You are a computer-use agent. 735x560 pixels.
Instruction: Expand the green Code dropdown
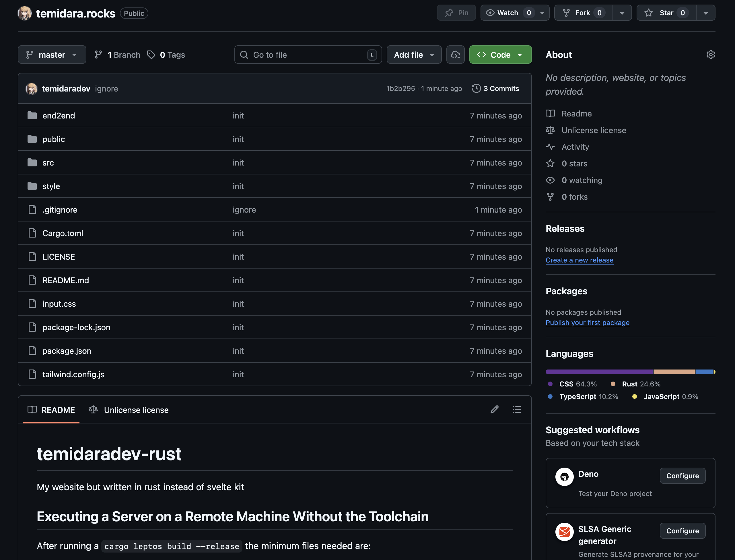(x=500, y=55)
